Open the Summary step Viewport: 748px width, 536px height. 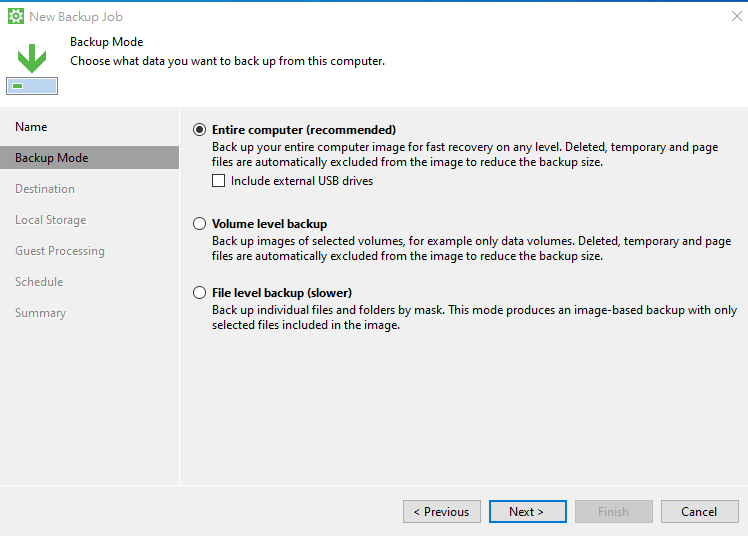coord(40,313)
